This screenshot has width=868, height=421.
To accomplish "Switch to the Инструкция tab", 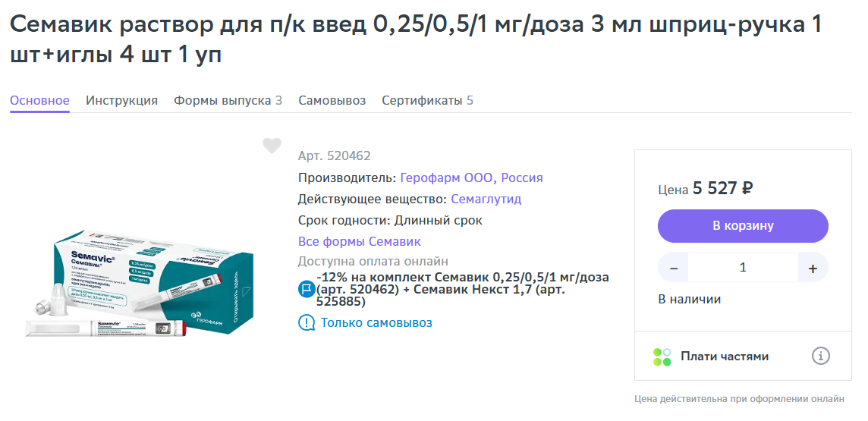I will 122,101.
